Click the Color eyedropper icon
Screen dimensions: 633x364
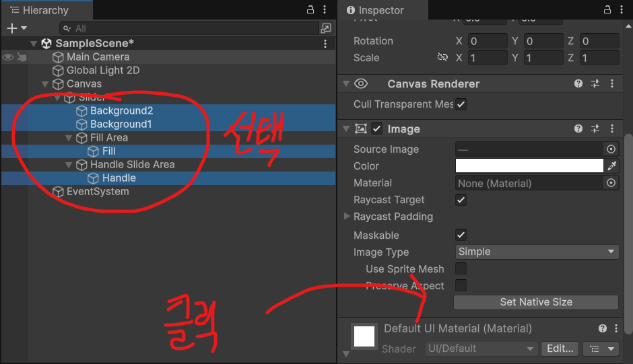point(612,166)
